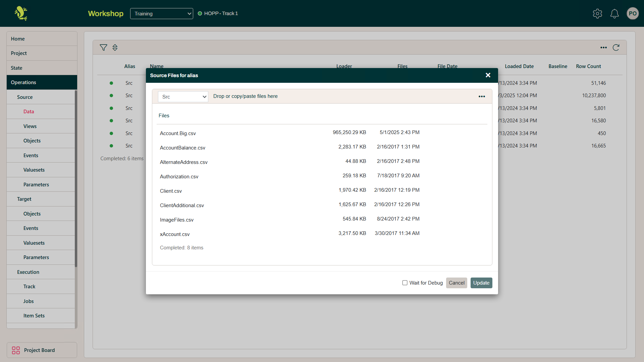Click the refresh icon in grid toolbar

tap(616, 48)
